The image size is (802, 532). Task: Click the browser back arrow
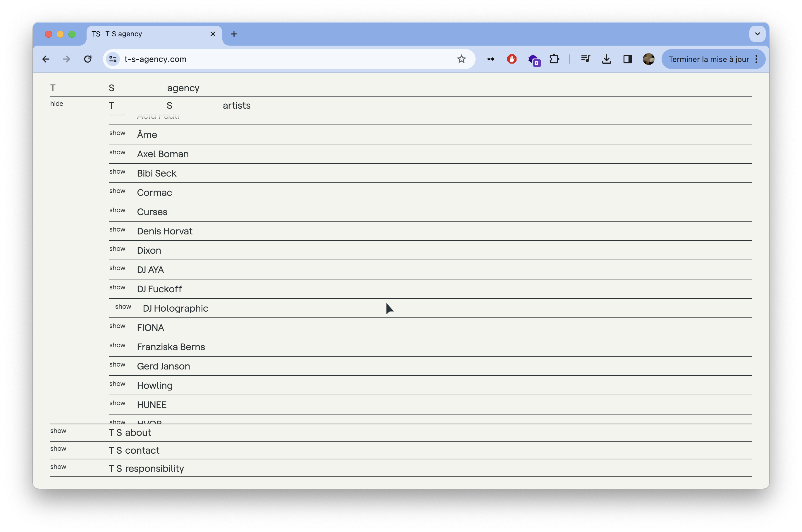[46, 59]
